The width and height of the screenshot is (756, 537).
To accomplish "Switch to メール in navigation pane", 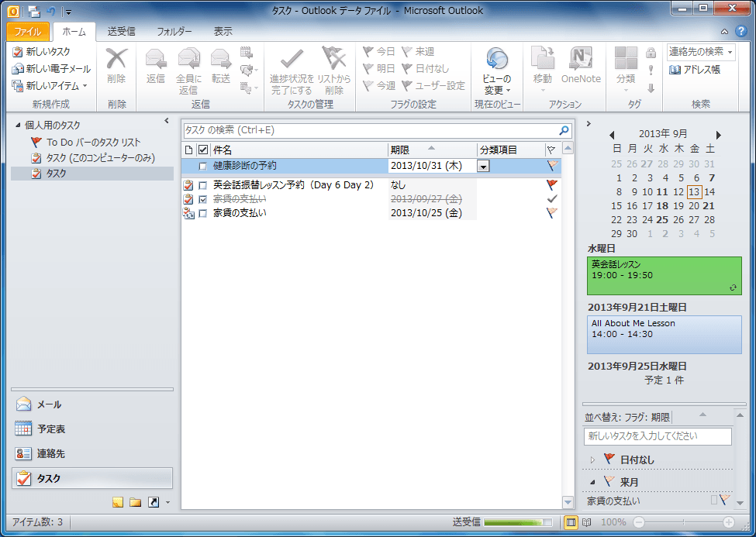I will pos(91,404).
